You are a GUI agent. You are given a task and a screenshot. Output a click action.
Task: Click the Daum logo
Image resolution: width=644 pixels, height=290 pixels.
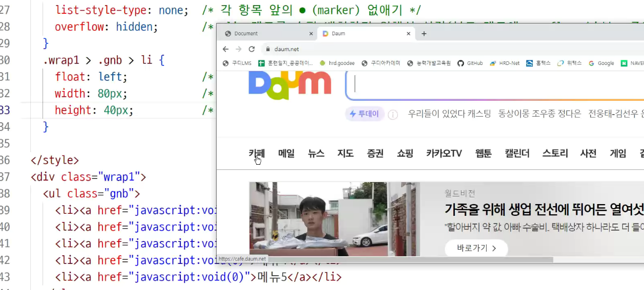(289, 85)
